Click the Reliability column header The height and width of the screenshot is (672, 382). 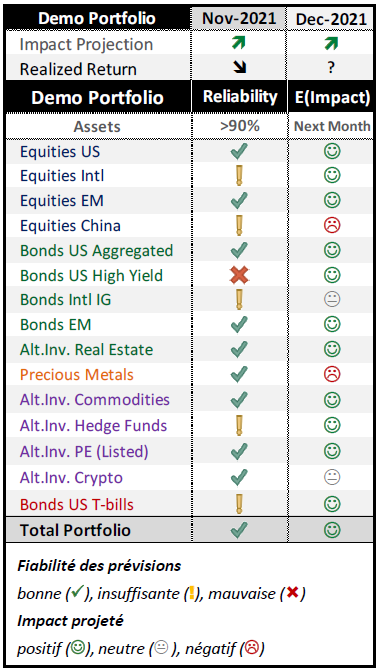point(240,97)
